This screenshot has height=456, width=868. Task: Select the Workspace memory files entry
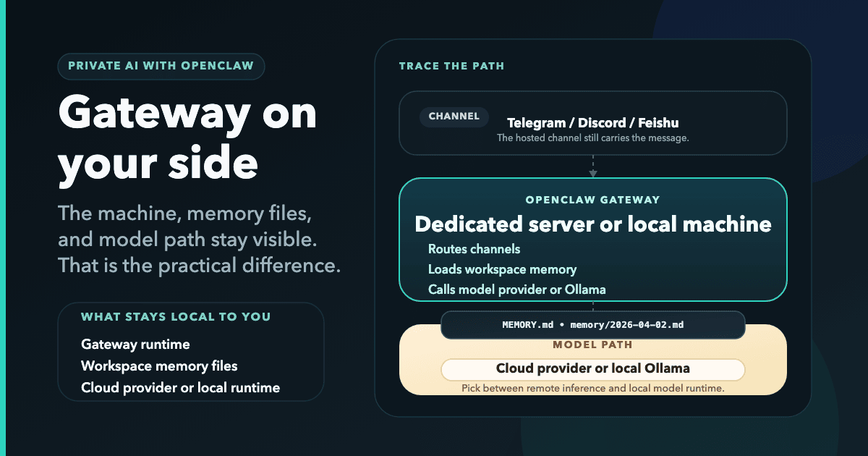click(158, 366)
